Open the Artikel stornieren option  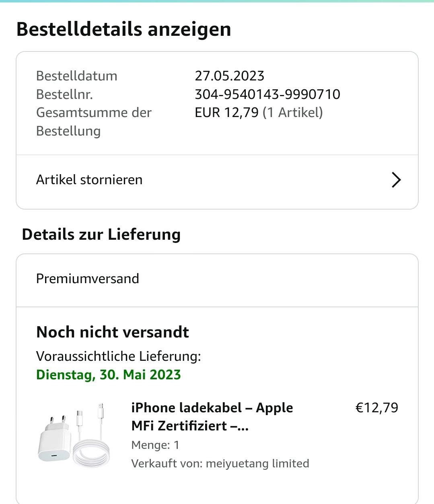89,180
